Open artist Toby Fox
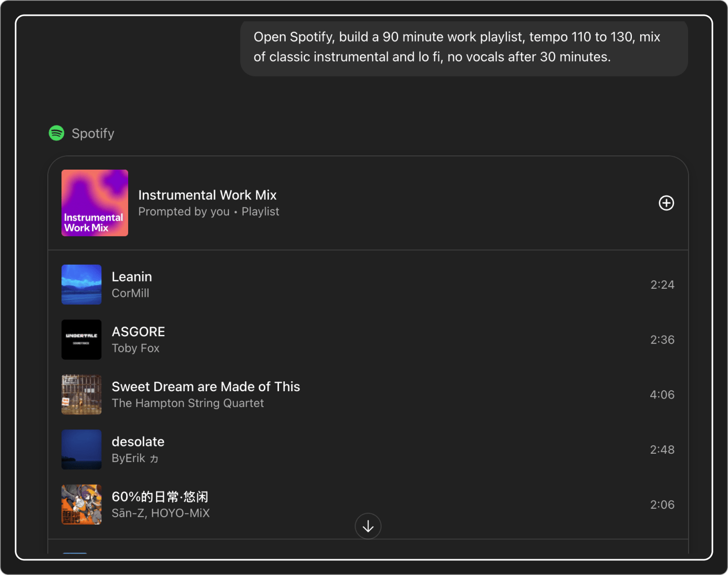The image size is (728, 575). [x=136, y=348]
